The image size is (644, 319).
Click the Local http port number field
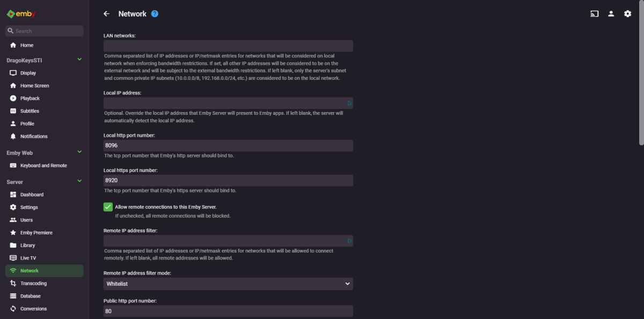pyautogui.click(x=228, y=146)
